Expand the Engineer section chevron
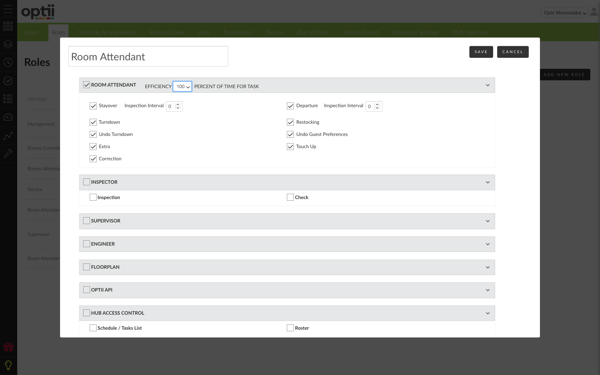Image resolution: width=600 pixels, height=375 pixels. (488, 244)
